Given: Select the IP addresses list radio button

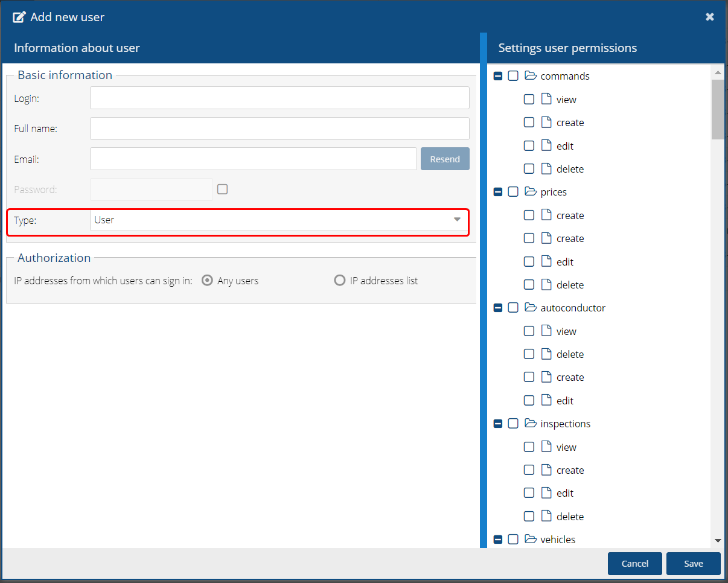Looking at the screenshot, I should [x=340, y=281].
